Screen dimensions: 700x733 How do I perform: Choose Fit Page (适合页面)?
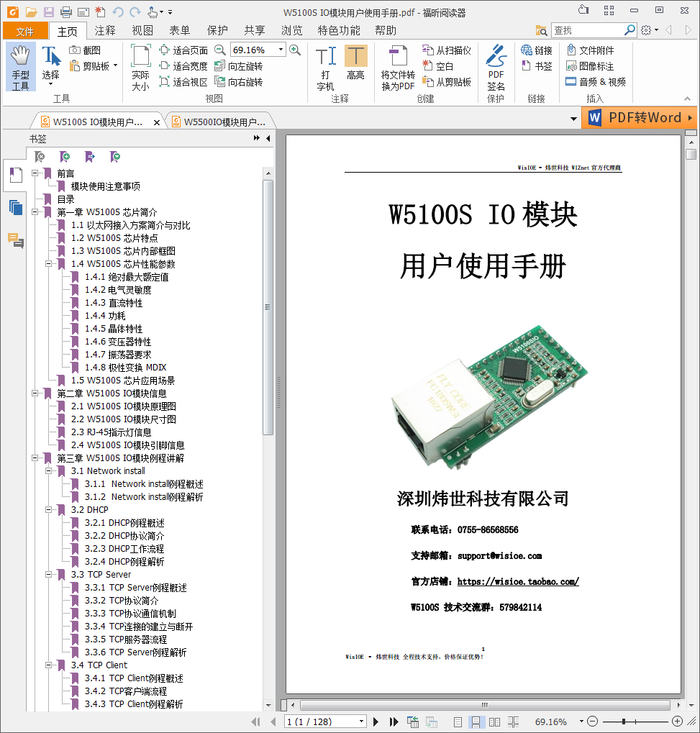tap(183, 50)
